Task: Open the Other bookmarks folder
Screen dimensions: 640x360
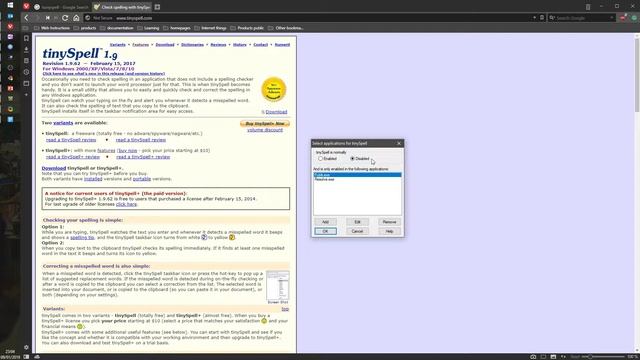Action: (285, 28)
